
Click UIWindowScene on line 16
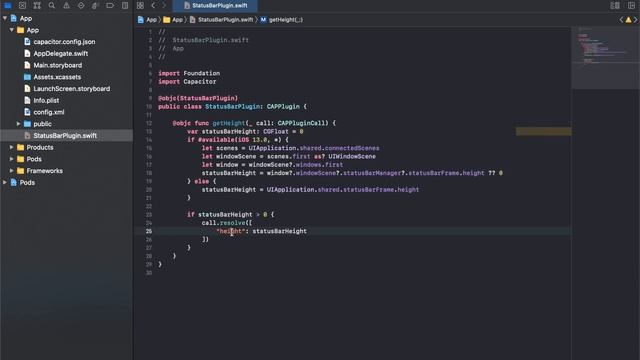pyautogui.click(x=352, y=156)
